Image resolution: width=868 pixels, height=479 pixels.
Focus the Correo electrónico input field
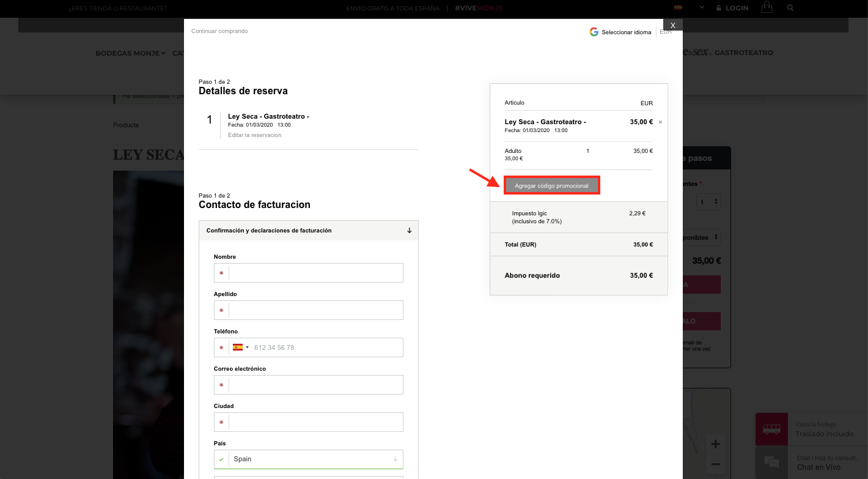point(309,385)
